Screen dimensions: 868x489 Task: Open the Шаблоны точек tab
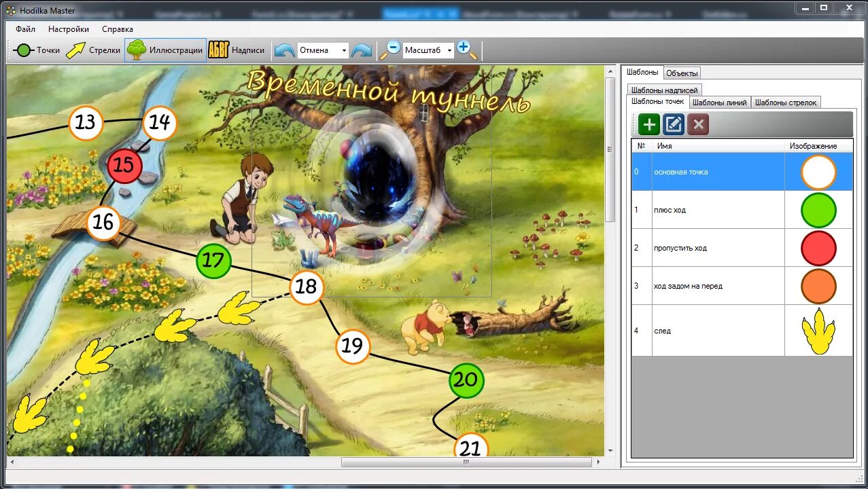tap(657, 101)
